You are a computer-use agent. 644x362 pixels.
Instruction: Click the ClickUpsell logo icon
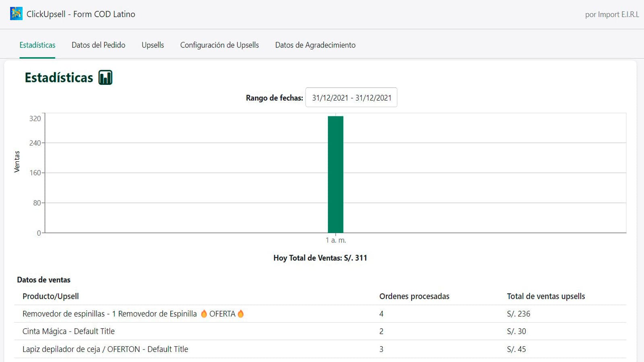click(x=16, y=14)
